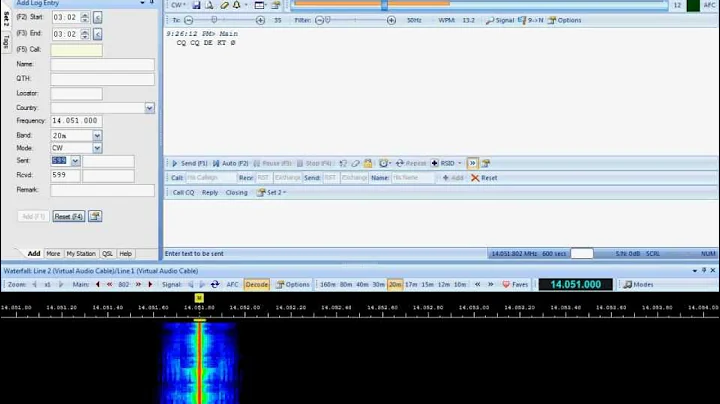
Task: Select the Tags vertical tab
Action: click(x=6, y=42)
